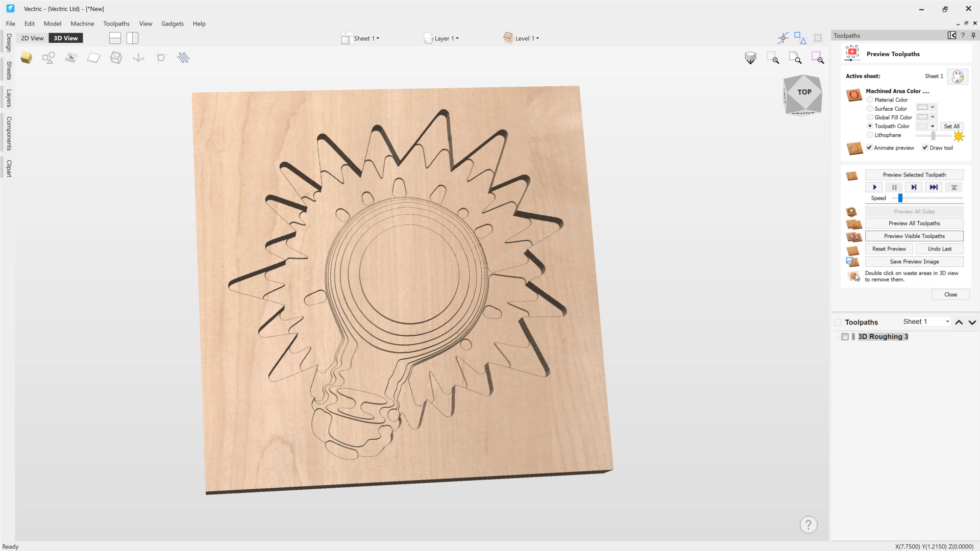Open the material color palette icon
The height and width of the screenshot is (551, 980).
[x=958, y=77]
